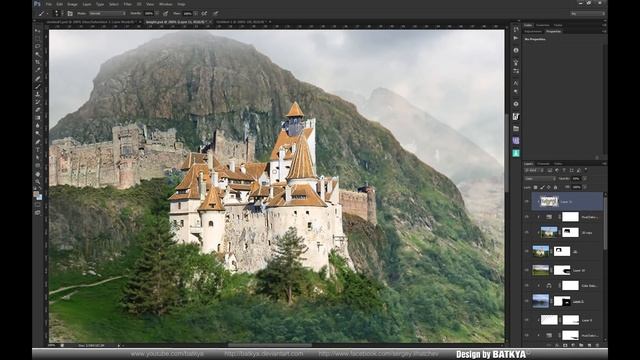The image size is (640, 360).
Task: Select the Crop tool
Action: click(x=38, y=62)
